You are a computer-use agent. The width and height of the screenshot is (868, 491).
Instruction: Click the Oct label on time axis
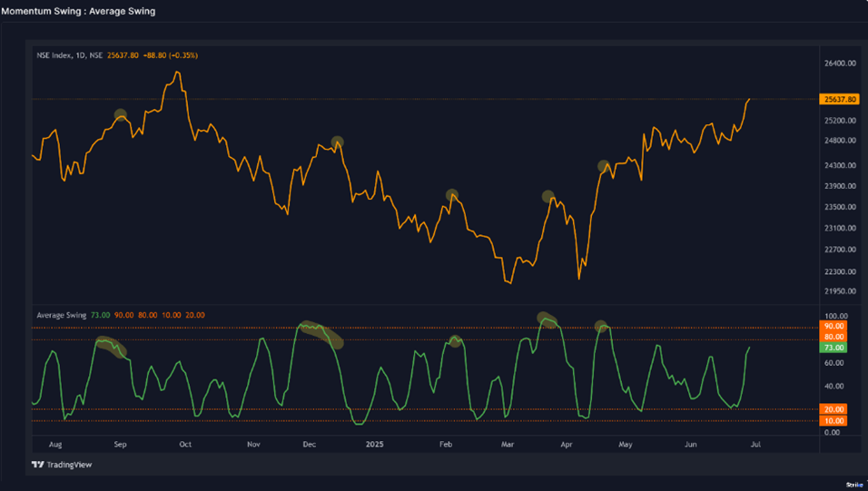[185, 446]
